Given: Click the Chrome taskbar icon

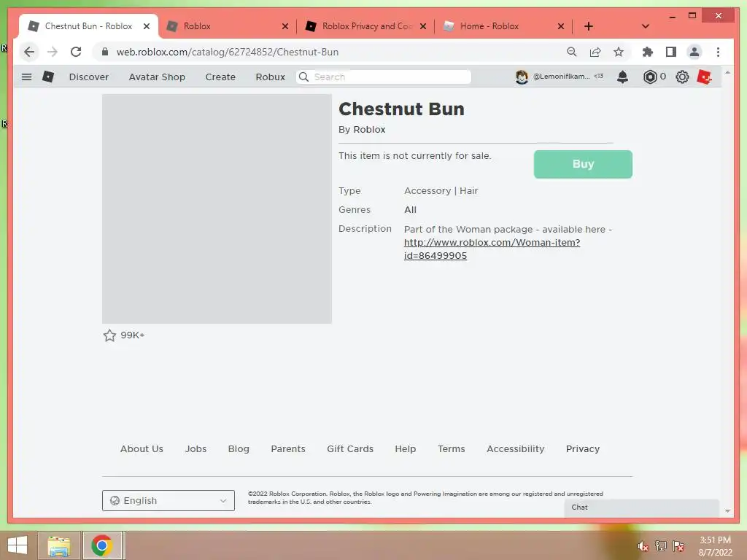Looking at the screenshot, I should (101, 545).
